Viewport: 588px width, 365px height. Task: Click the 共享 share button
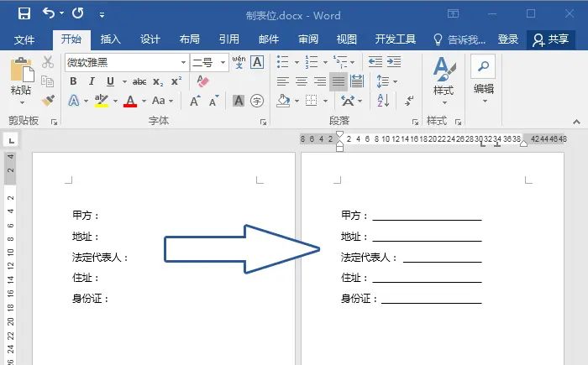coord(551,39)
